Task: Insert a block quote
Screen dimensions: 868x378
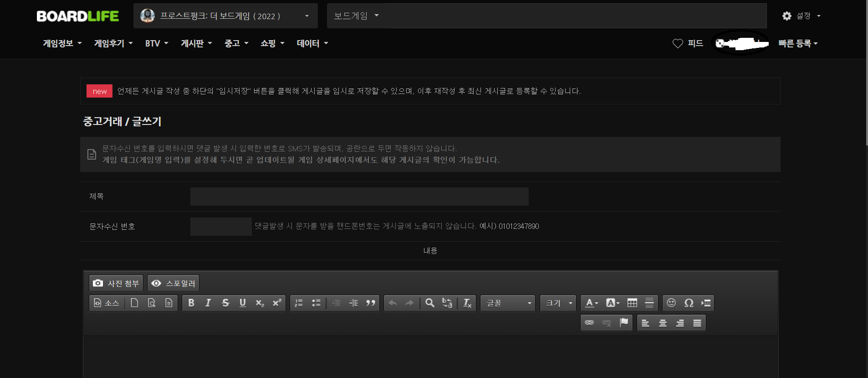Action: (371, 303)
